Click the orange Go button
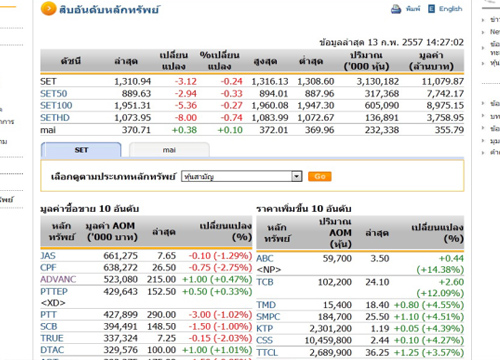This screenshot has width=500, height=360. (x=320, y=176)
